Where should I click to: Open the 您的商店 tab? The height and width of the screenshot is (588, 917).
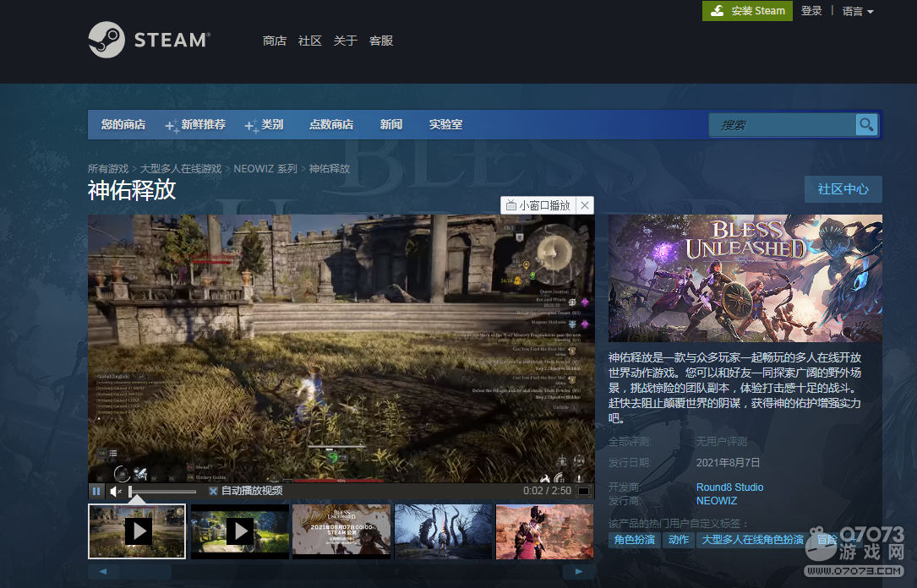[x=123, y=124]
